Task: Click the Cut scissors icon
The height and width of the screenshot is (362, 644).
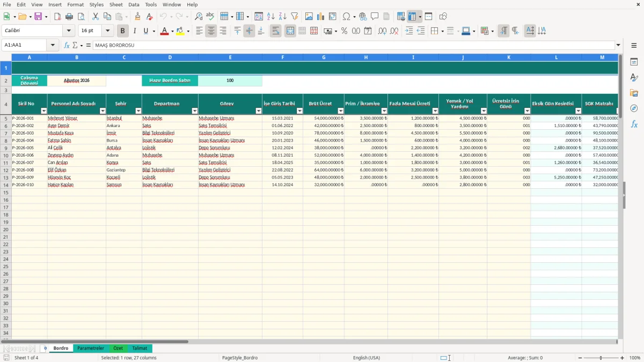Action: pos(96,17)
